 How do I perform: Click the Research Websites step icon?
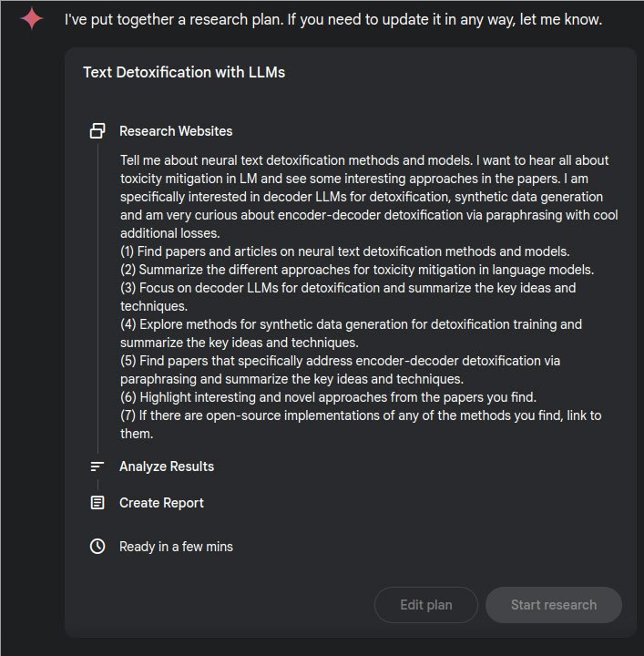coord(97,131)
